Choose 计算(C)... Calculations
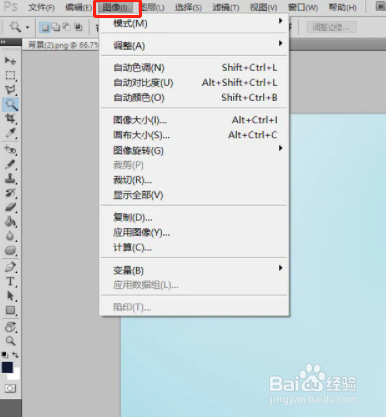 pyautogui.click(x=194, y=247)
